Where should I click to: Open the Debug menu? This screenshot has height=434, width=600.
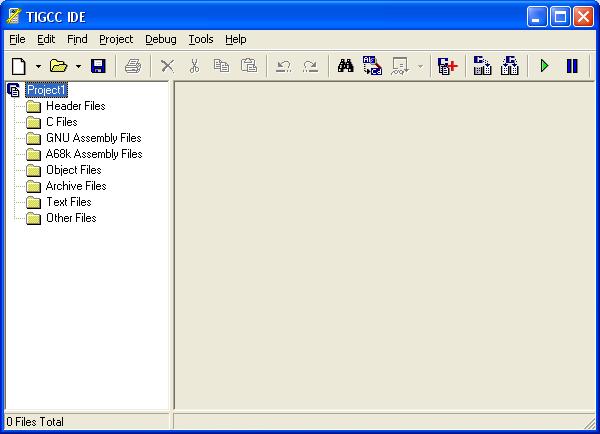(161, 39)
